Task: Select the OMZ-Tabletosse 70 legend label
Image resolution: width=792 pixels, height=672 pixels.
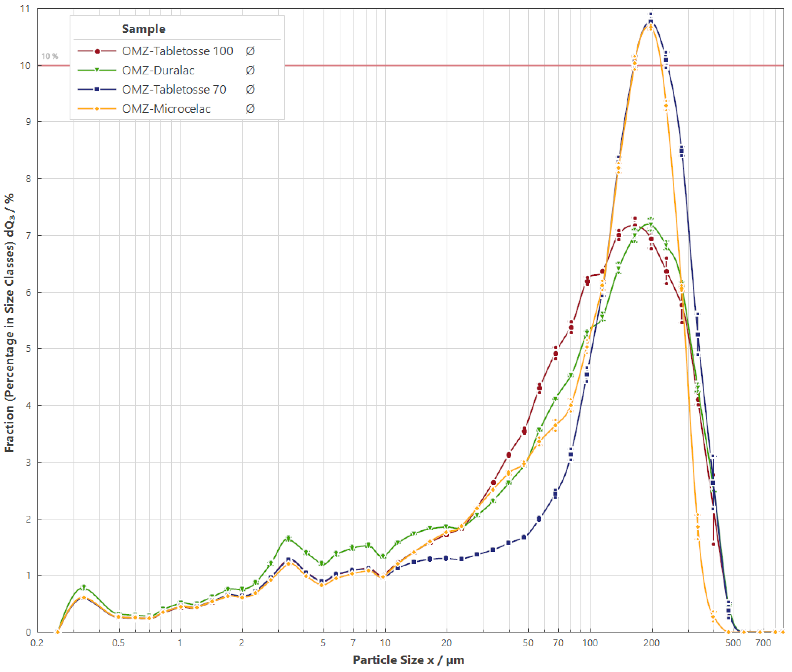Action: click(174, 90)
